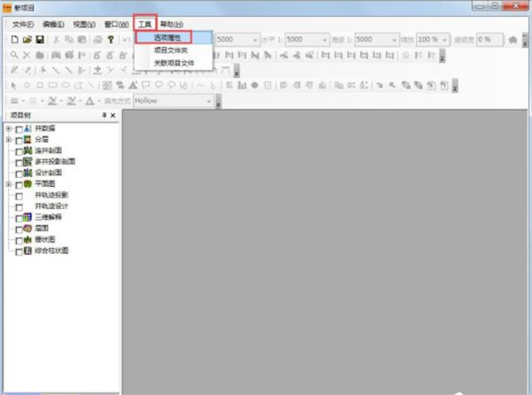
Task: Enable the 平面图 checkbox
Action: click(20, 184)
